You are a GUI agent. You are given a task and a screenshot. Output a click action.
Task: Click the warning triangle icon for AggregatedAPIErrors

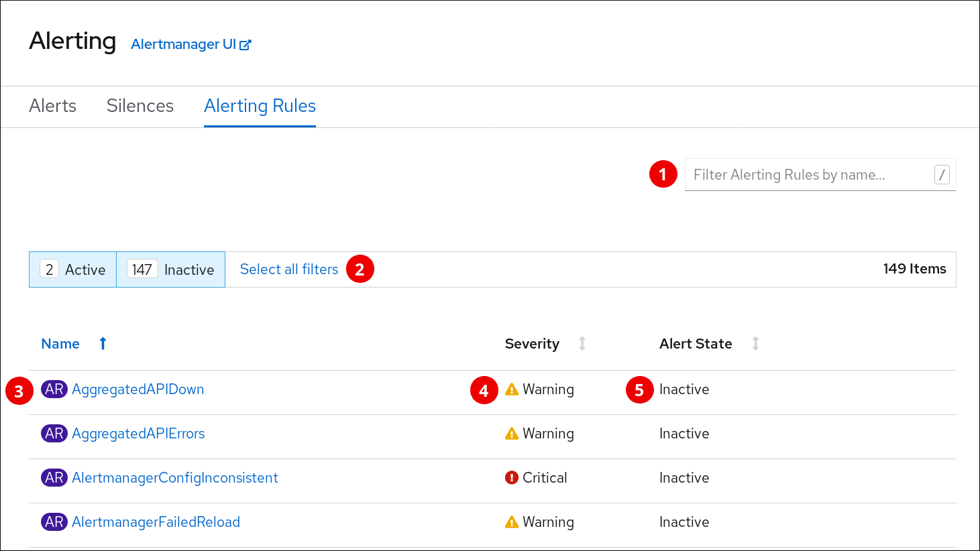pyautogui.click(x=512, y=434)
